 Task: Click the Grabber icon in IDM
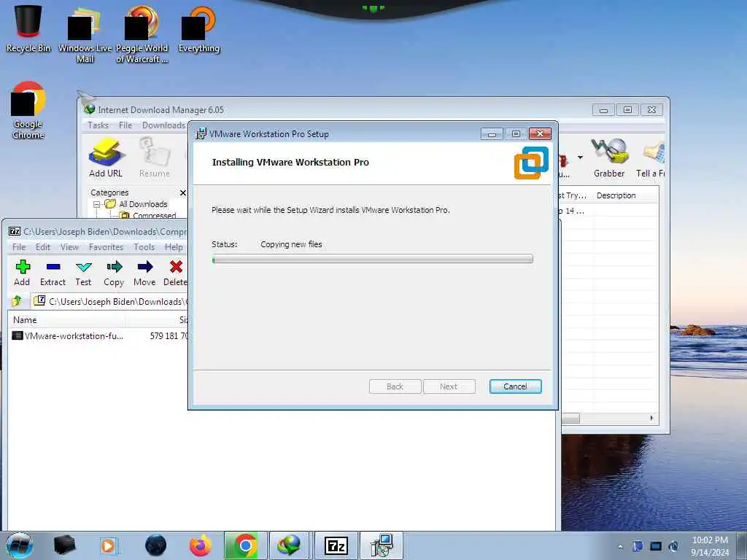pyautogui.click(x=609, y=157)
